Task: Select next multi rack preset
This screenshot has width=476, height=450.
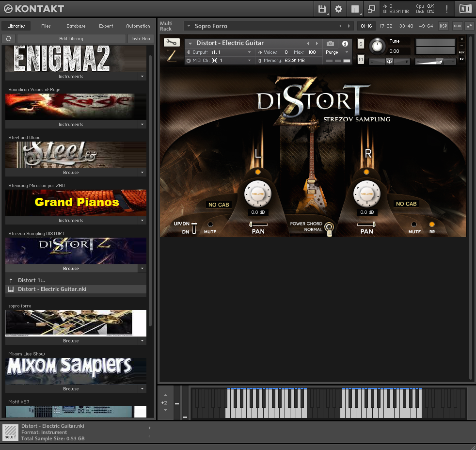Action: (349, 26)
